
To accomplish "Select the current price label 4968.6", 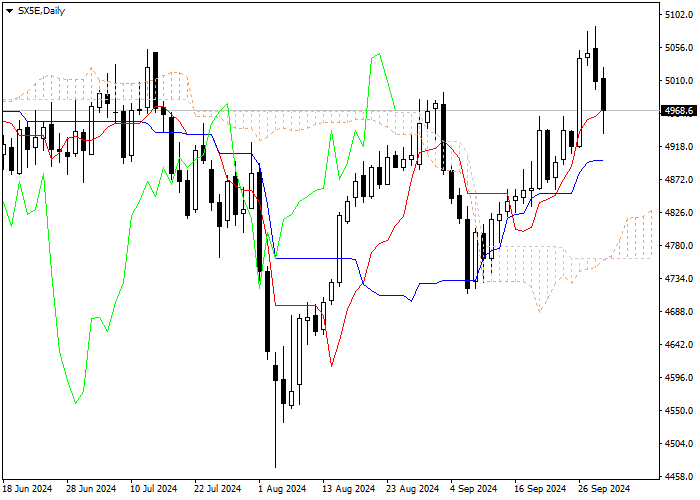I will tap(679, 110).
